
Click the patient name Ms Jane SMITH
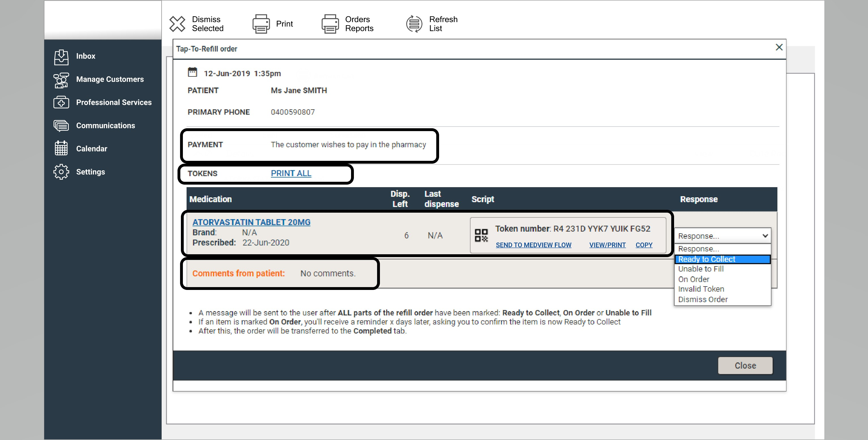(299, 91)
